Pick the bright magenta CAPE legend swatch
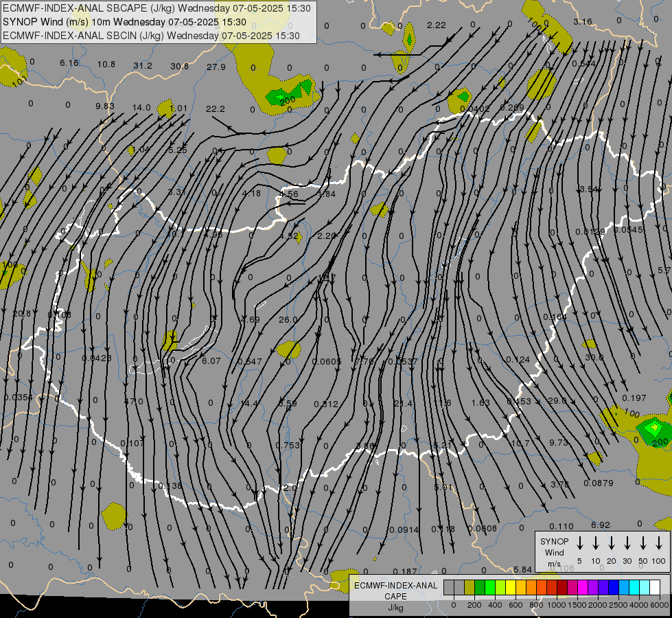 tap(583, 588)
